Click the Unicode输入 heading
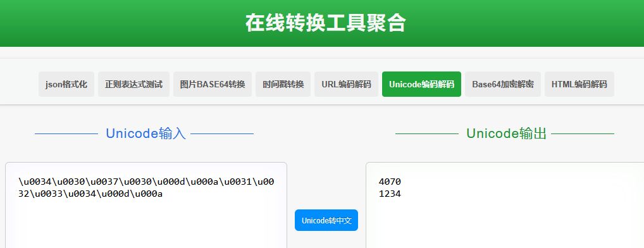Viewport: 644px width, 248px height. pyautogui.click(x=146, y=133)
